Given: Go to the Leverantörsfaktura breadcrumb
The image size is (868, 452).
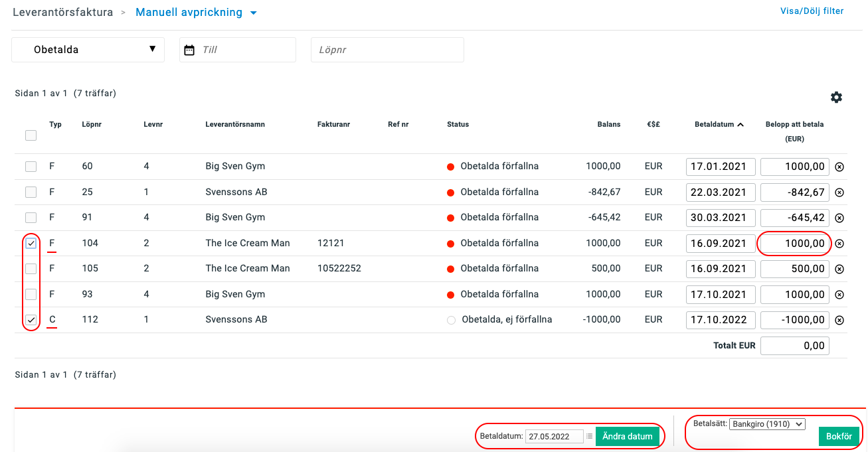Looking at the screenshot, I should (63, 13).
